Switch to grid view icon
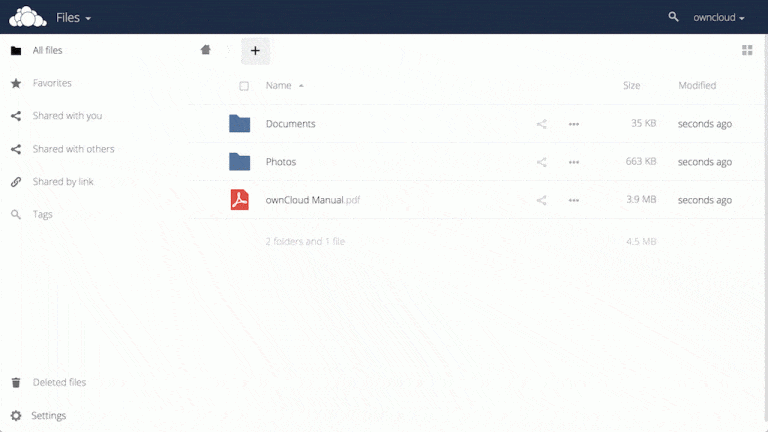This screenshot has width=768, height=432. (x=747, y=50)
